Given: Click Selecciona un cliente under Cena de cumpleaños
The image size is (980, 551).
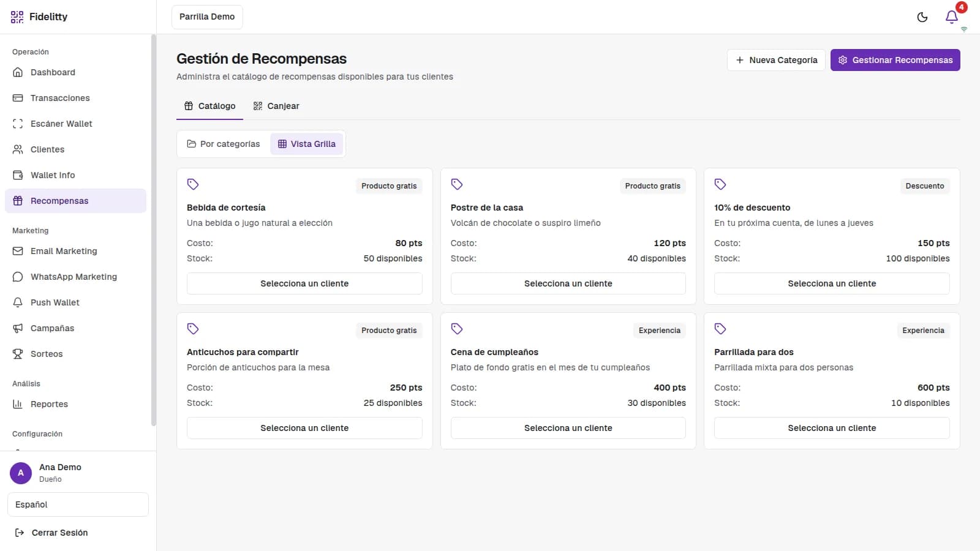Looking at the screenshot, I should point(568,428).
